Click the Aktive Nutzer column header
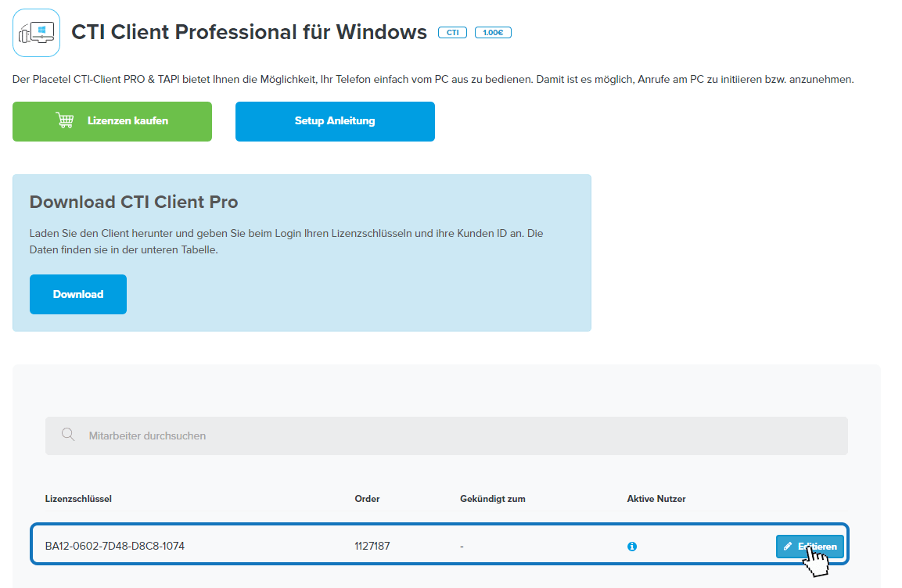 pos(656,499)
